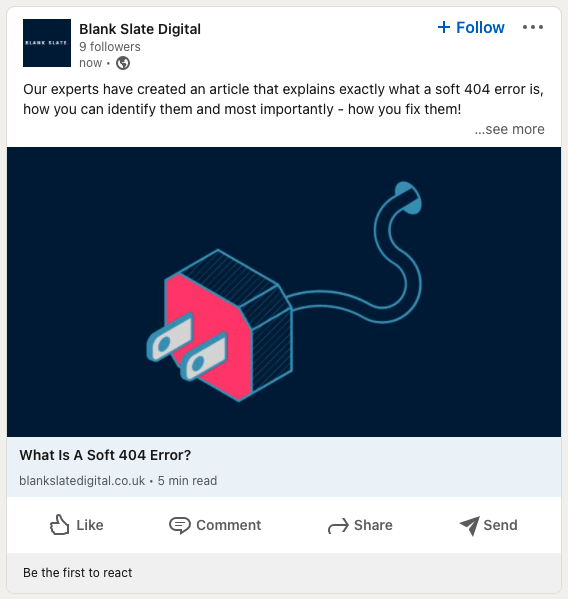Open Blank Slate Digital company name link
Viewport: 568px width, 599px height.
(140, 29)
